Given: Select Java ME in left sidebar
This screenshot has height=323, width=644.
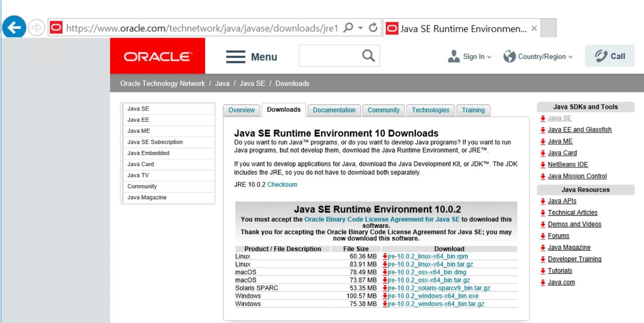Looking at the screenshot, I should click(x=168, y=131).
